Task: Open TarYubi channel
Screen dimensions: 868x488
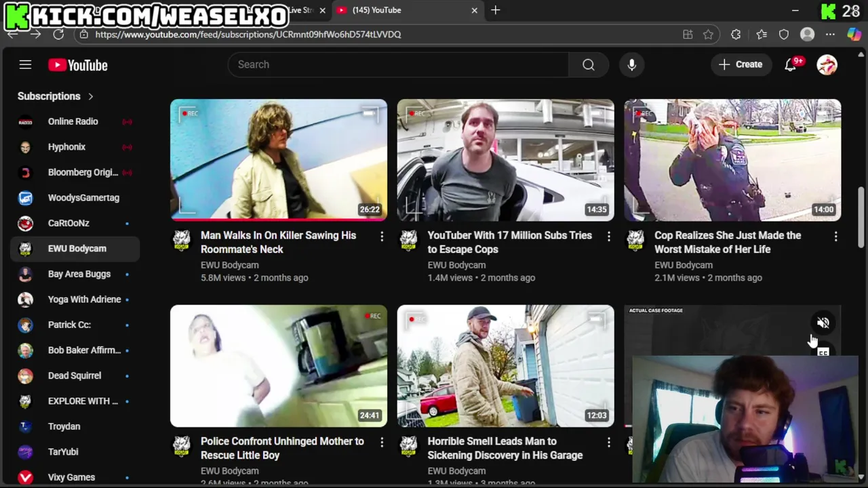Action: click(x=75, y=452)
